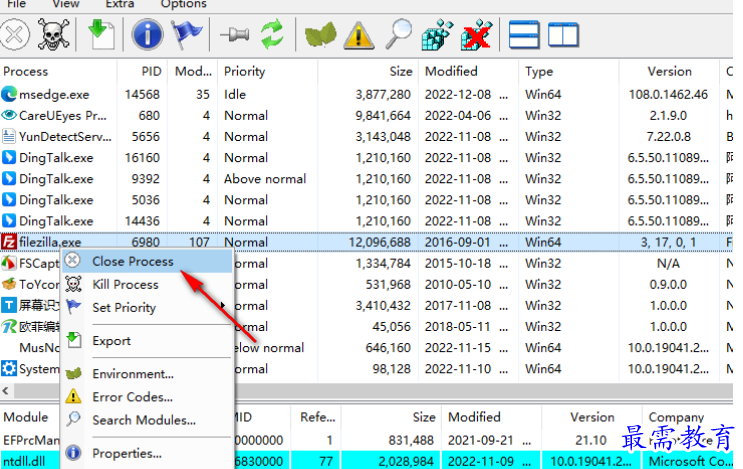Click the Close Process toolbar icon
The width and height of the screenshot is (743, 469).
(15, 35)
